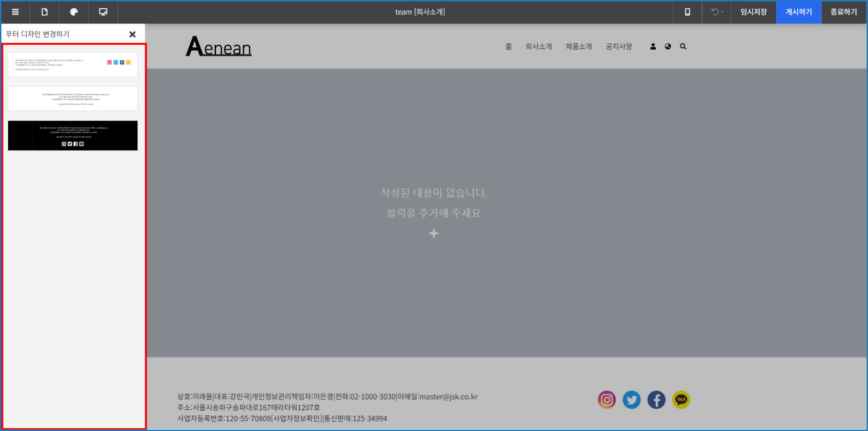868x431 pixels.
Task: Click 종료하기 to exit editor
Action: pos(844,12)
